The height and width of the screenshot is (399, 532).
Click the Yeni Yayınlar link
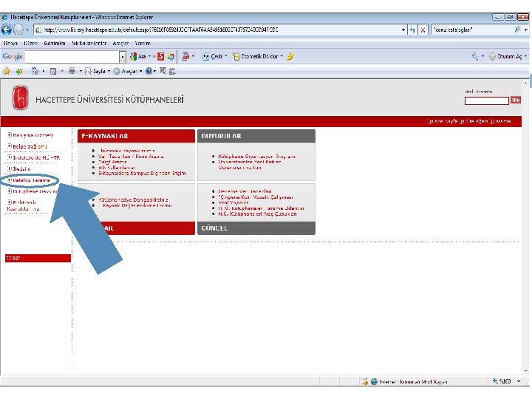point(233,202)
